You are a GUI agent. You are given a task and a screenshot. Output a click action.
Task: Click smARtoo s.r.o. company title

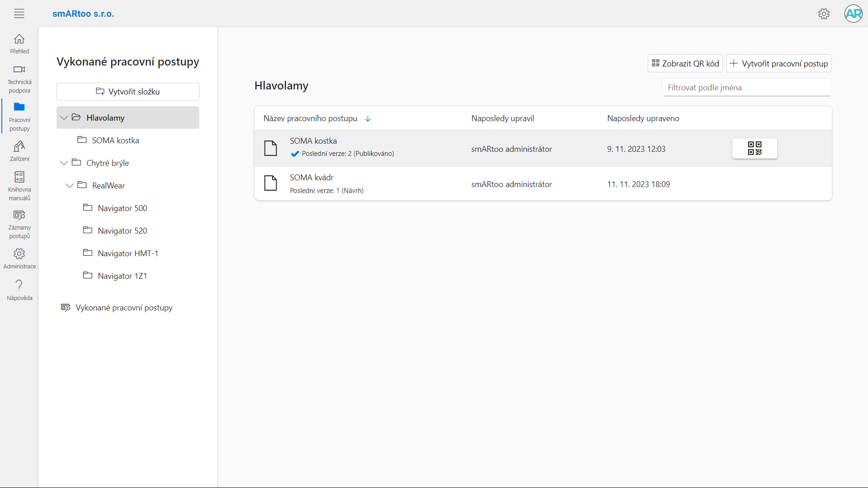pos(83,14)
